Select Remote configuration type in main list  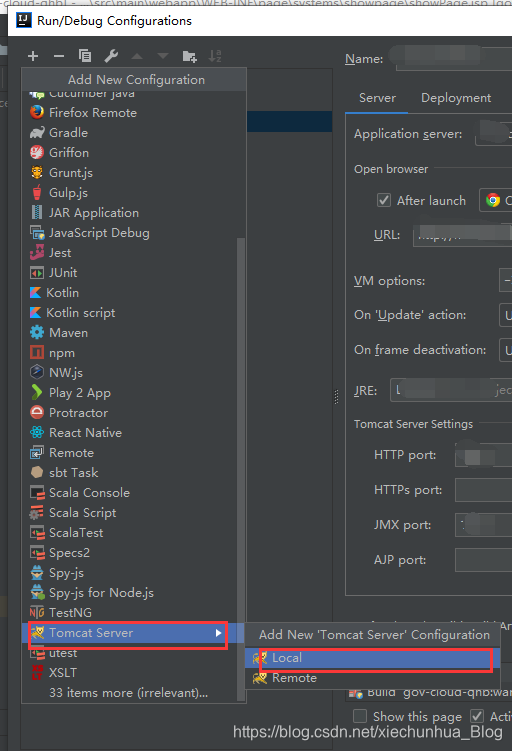point(130,453)
